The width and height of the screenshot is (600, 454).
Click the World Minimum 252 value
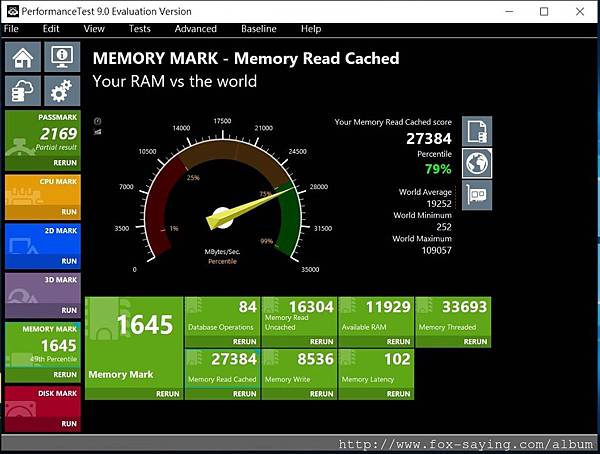(x=444, y=227)
